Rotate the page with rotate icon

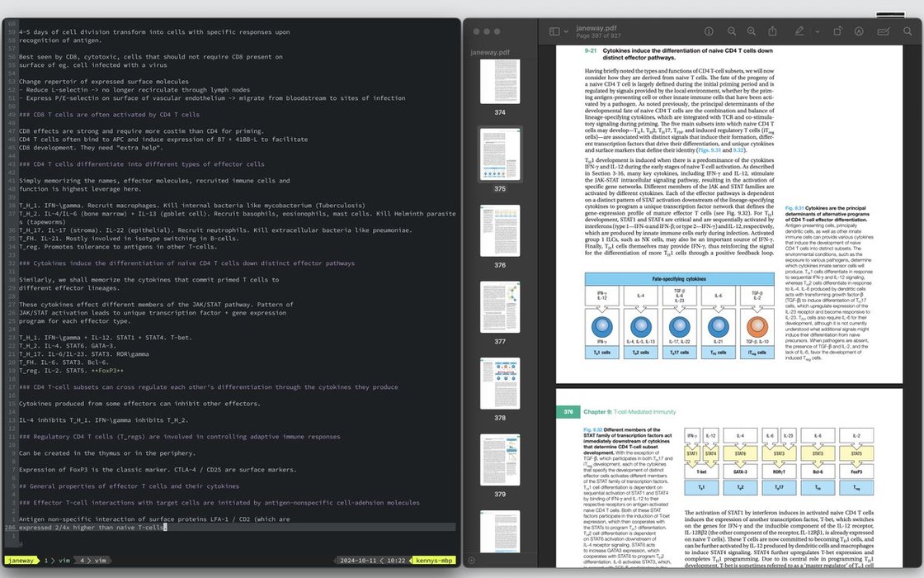point(837,31)
